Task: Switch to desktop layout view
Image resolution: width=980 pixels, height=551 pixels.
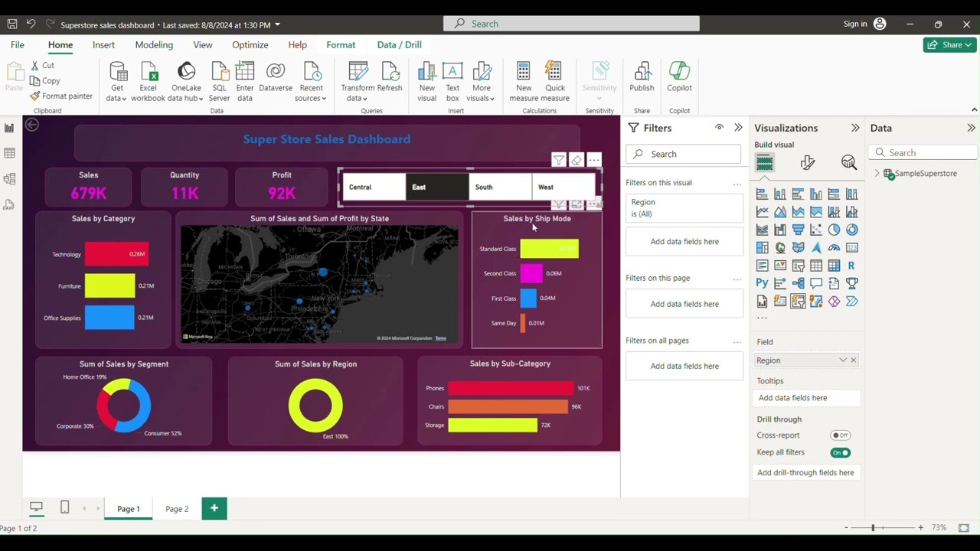Action: 36,507
